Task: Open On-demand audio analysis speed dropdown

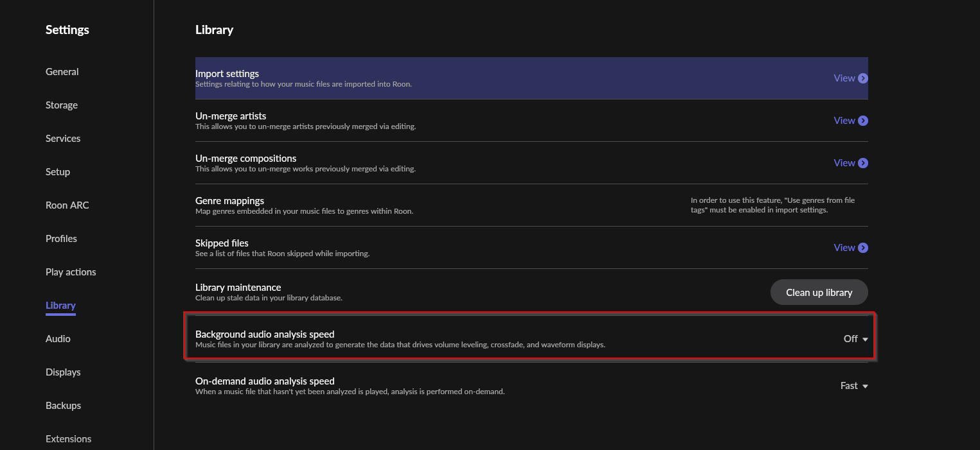Action: [x=854, y=386]
